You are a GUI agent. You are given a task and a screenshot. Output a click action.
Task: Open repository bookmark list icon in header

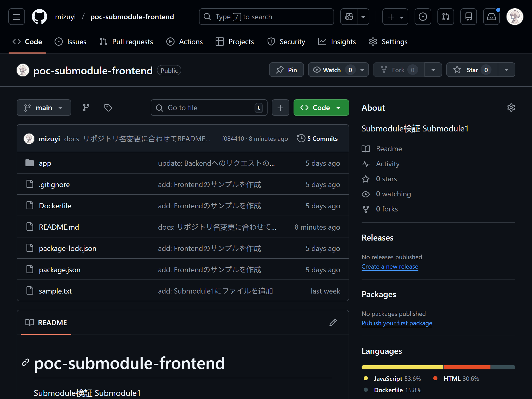pyautogui.click(x=469, y=16)
